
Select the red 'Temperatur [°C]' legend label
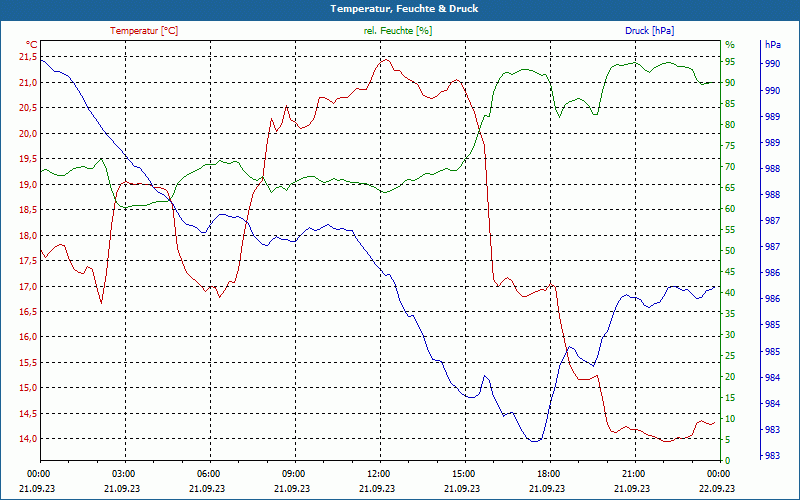coord(144,31)
